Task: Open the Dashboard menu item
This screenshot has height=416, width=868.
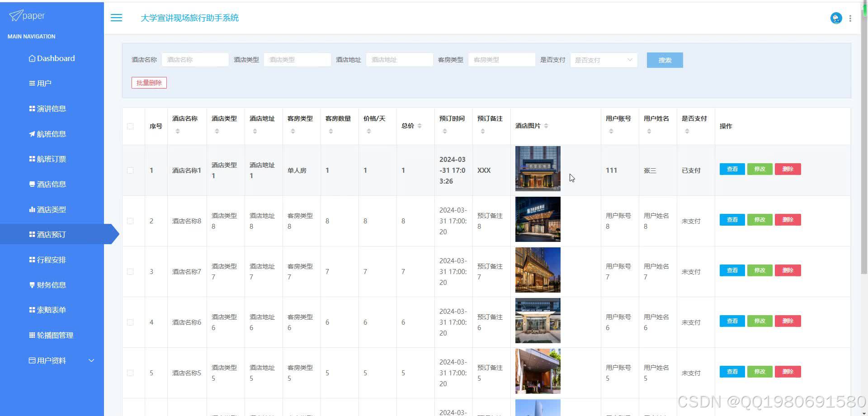Action: click(x=52, y=58)
